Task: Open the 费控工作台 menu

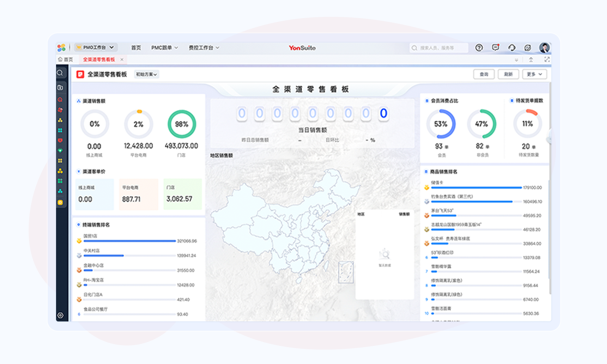Action: tap(204, 48)
